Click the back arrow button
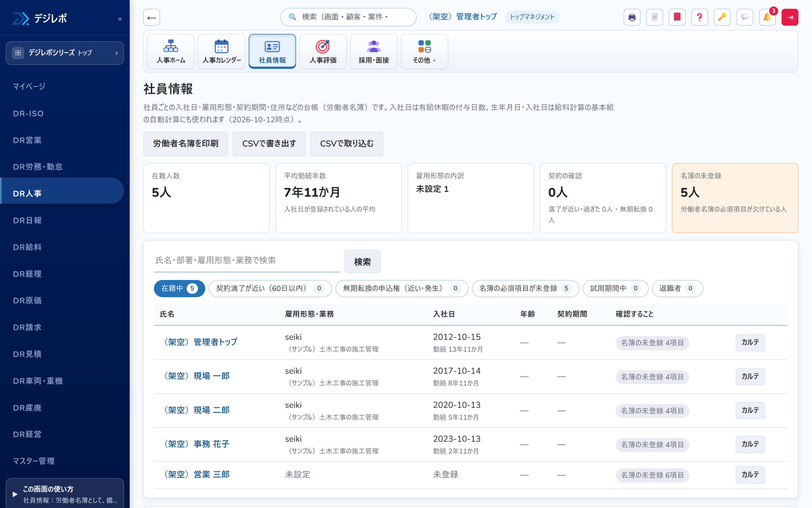 pos(152,17)
